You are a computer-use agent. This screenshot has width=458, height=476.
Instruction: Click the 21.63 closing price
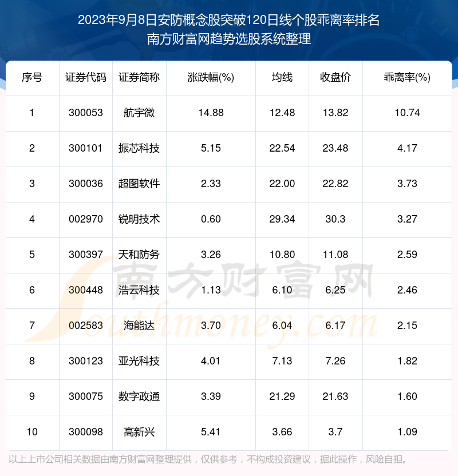coord(335,396)
